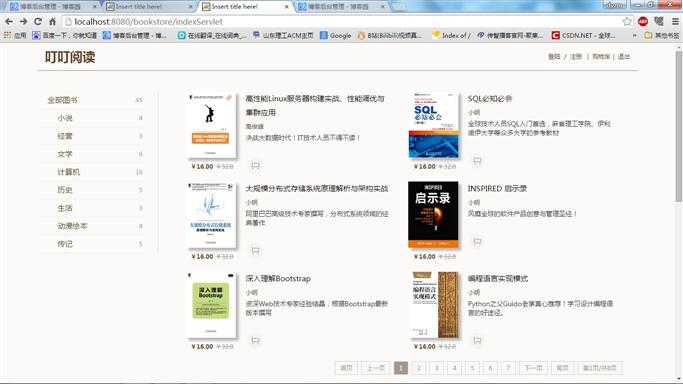Go to page 2 in pagination
Screen dimensions: 683x384
419,368
